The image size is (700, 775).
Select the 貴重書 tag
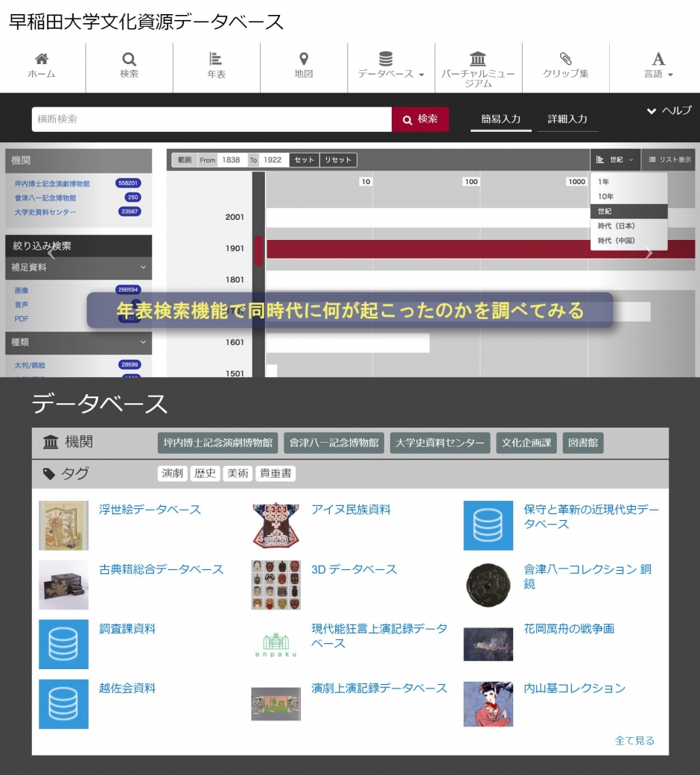[275, 473]
